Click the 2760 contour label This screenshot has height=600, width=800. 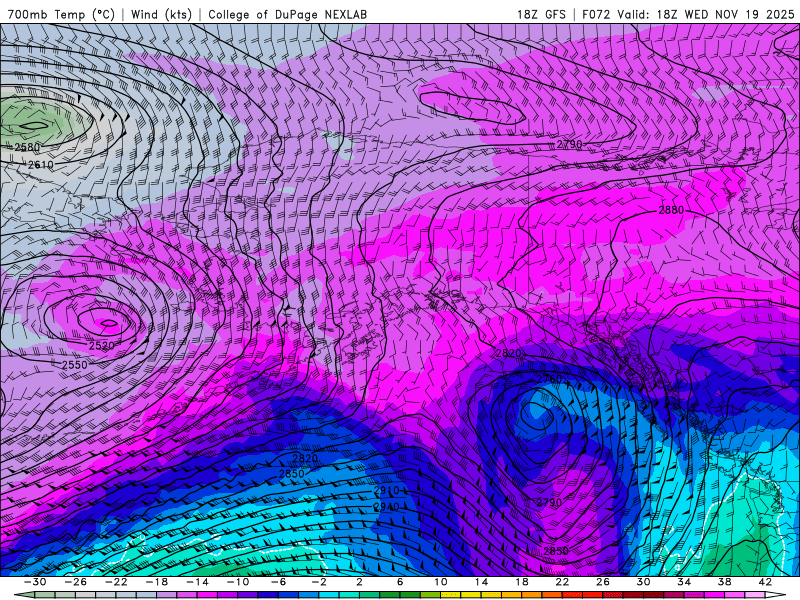[x=549, y=379]
